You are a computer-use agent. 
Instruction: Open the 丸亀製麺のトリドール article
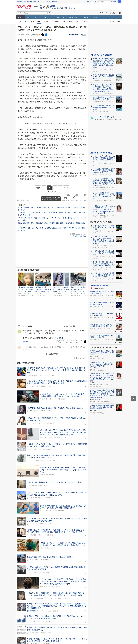point(56,531)
